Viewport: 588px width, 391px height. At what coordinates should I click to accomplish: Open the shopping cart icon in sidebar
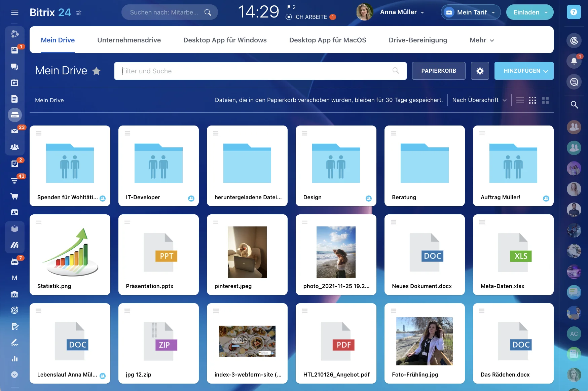tap(15, 196)
